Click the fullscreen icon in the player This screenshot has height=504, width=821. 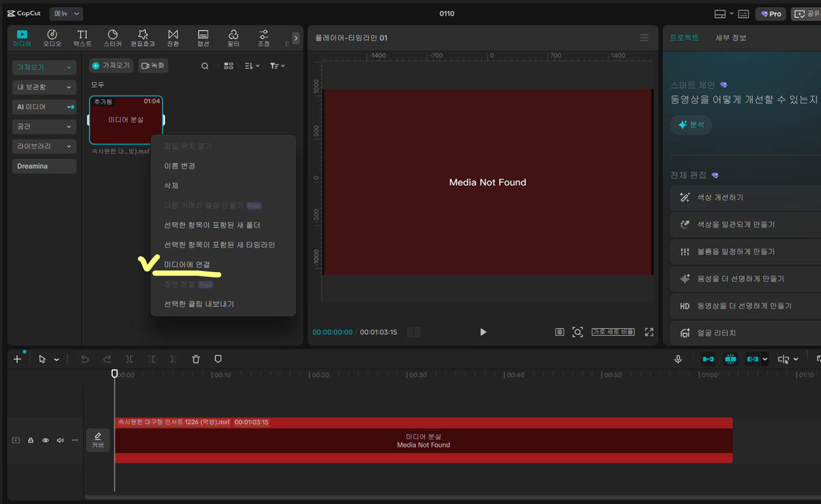(x=649, y=332)
